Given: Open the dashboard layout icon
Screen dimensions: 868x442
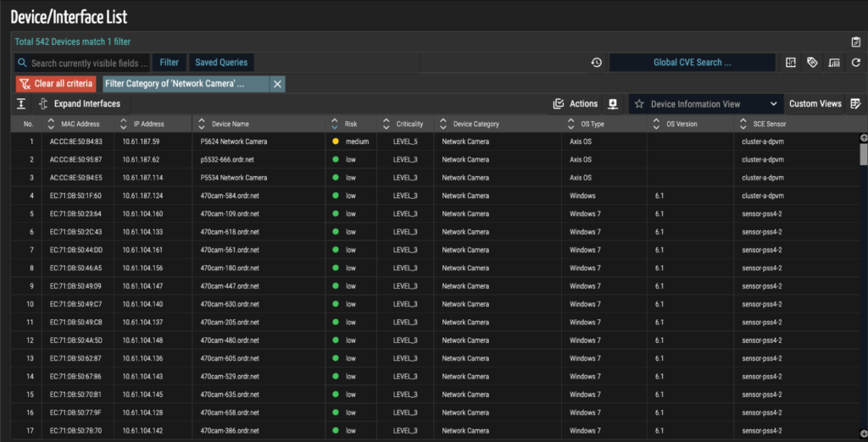Looking at the screenshot, I should pos(791,63).
